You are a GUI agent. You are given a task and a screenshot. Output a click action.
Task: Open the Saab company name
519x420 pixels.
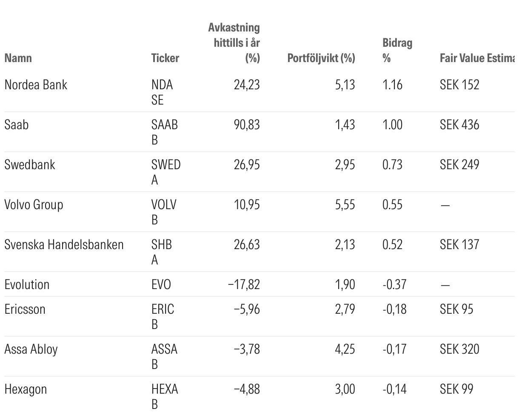point(17,125)
